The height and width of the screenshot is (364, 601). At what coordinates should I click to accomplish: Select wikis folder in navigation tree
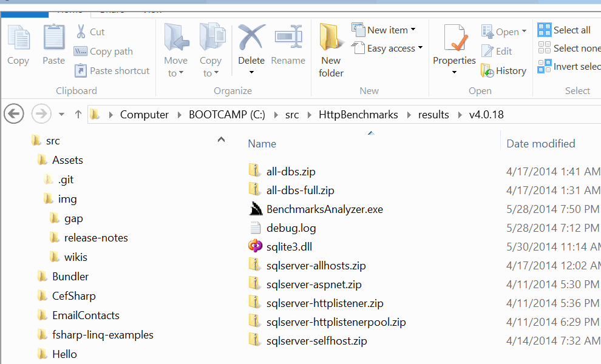pyautogui.click(x=75, y=257)
